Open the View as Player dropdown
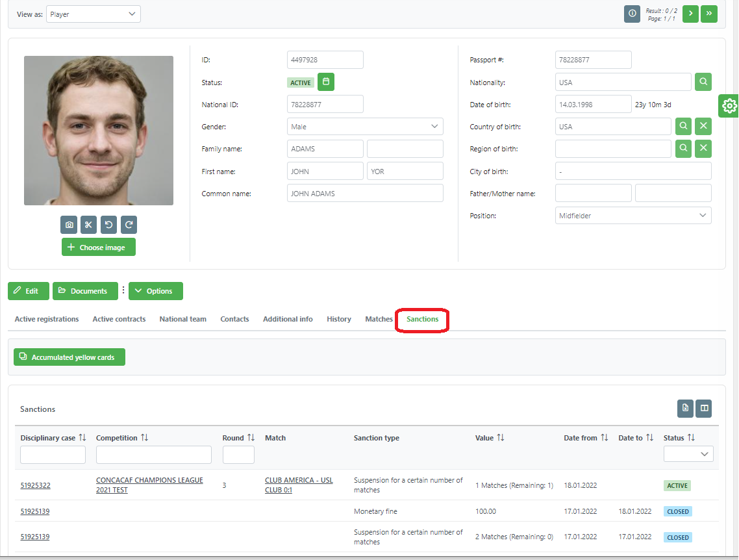Image resolution: width=739 pixels, height=560 pixels. 94,14
